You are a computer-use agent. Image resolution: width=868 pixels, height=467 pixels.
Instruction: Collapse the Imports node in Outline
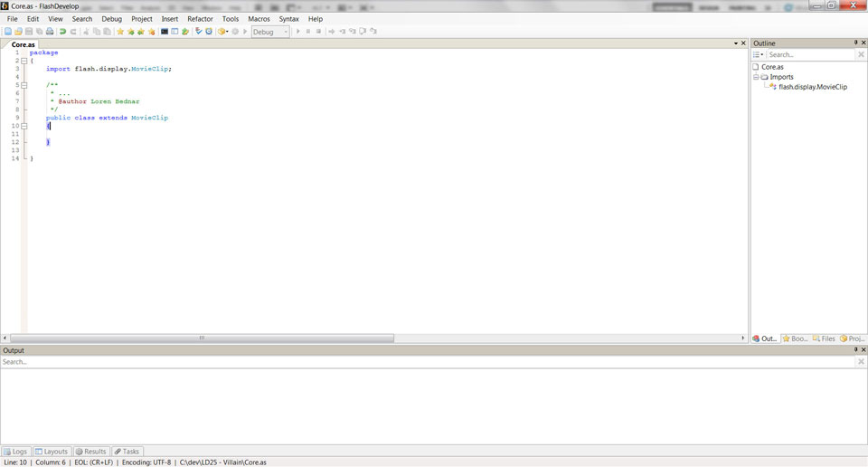coord(756,77)
